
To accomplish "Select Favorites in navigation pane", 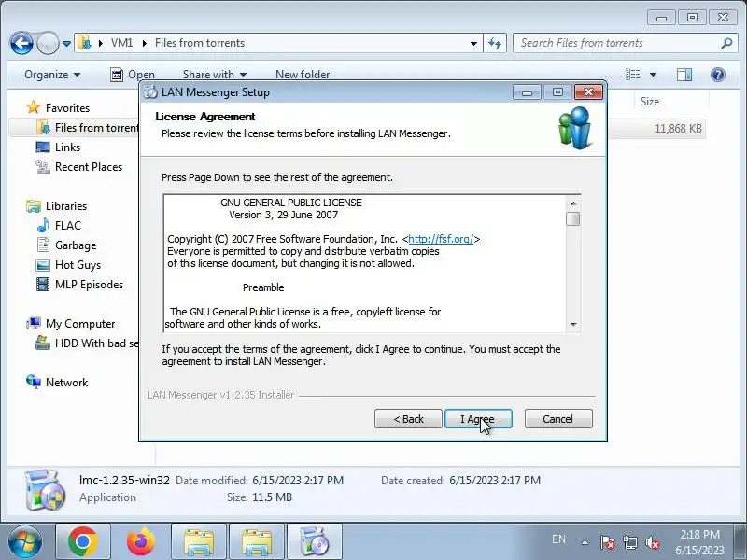I will click(67, 108).
